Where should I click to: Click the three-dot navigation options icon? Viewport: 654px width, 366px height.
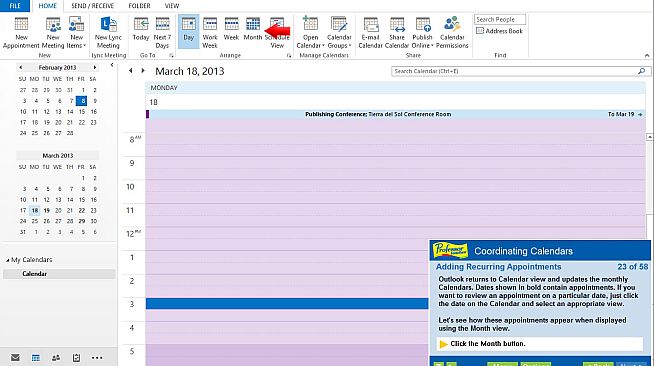pyautogui.click(x=97, y=358)
